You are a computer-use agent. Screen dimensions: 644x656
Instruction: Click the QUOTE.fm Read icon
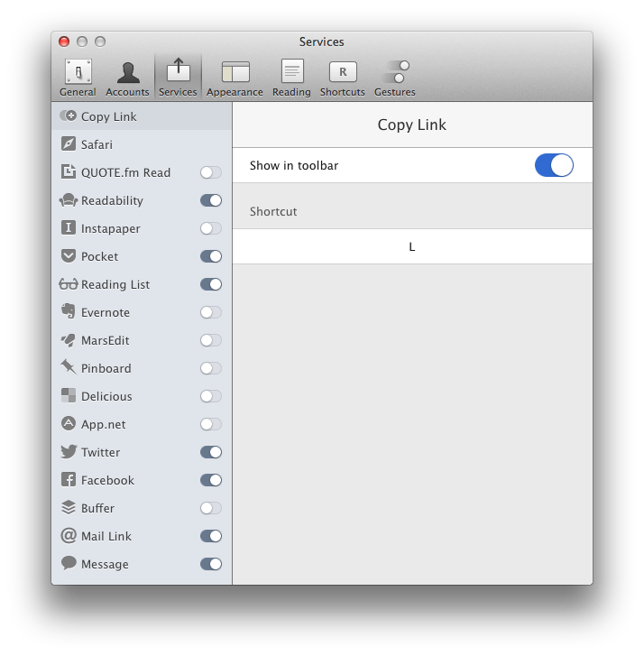tap(69, 171)
